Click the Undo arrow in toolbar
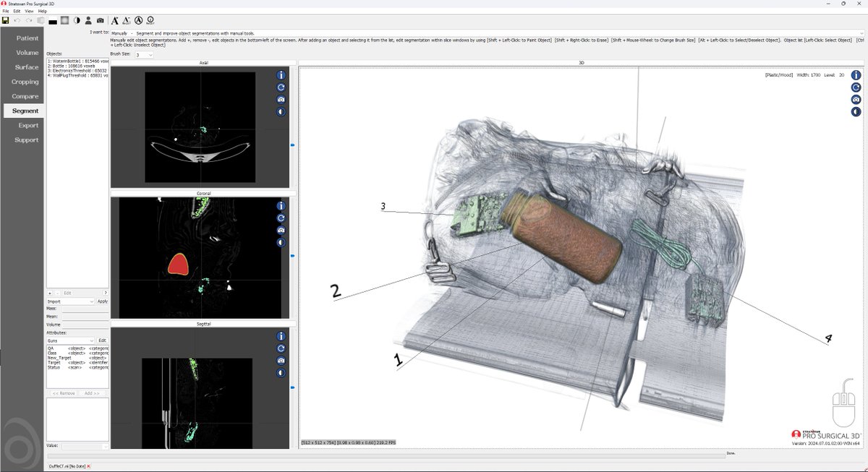 click(17, 20)
